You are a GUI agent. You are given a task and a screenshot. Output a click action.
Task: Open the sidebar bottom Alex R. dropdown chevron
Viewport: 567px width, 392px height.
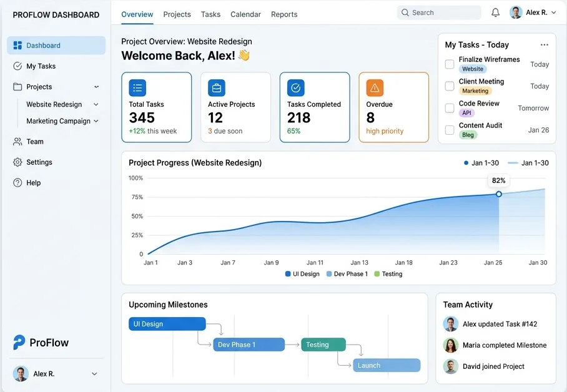(x=94, y=374)
